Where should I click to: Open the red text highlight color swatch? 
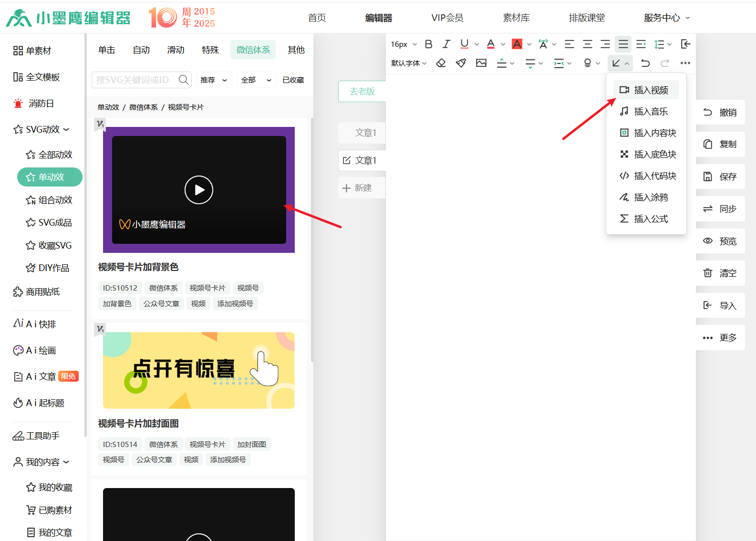click(517, 44)
